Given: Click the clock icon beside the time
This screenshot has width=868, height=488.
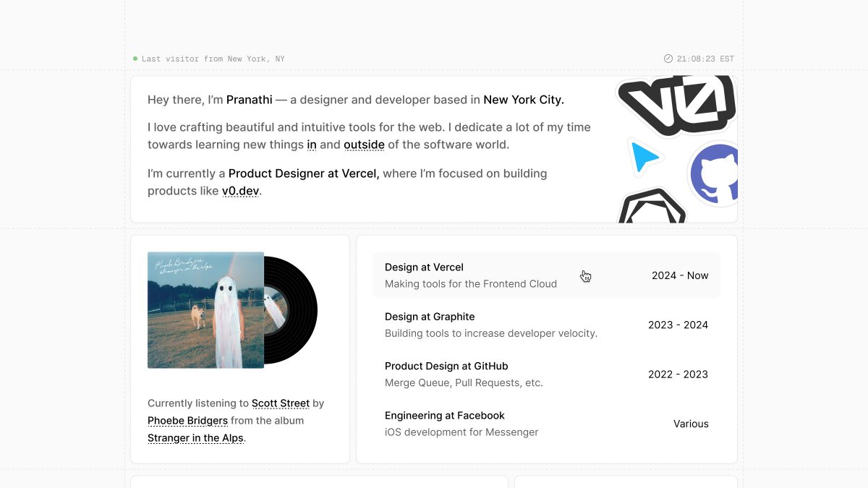Looking at the screenshot, I should tap(668, 59).
